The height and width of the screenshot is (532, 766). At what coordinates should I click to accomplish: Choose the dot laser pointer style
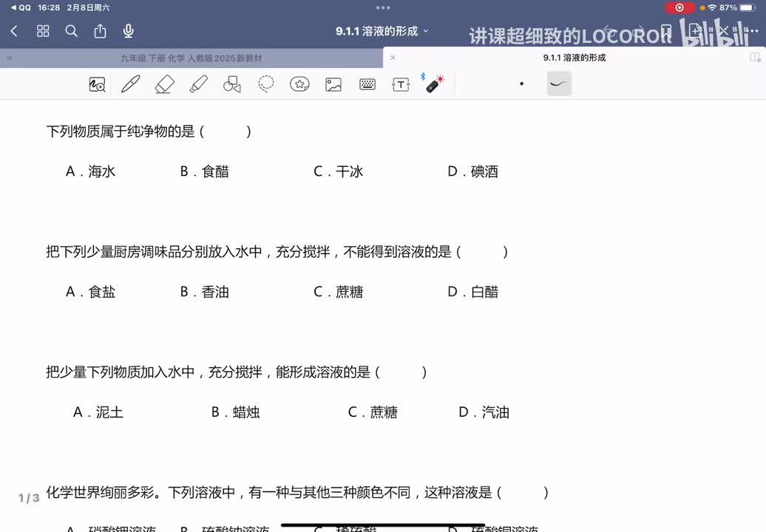tap(522, 84)
